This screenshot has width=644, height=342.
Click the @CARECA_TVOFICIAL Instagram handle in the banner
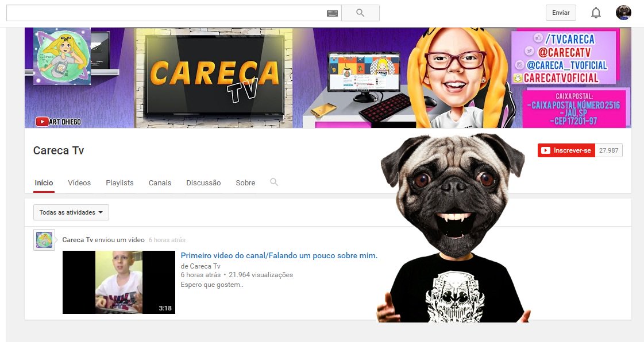(x=566, y=65)
